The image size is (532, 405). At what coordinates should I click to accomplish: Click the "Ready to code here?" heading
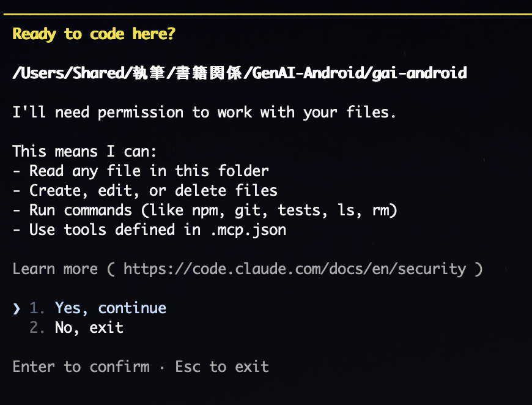pyautogui.click(x=94, y=34)
